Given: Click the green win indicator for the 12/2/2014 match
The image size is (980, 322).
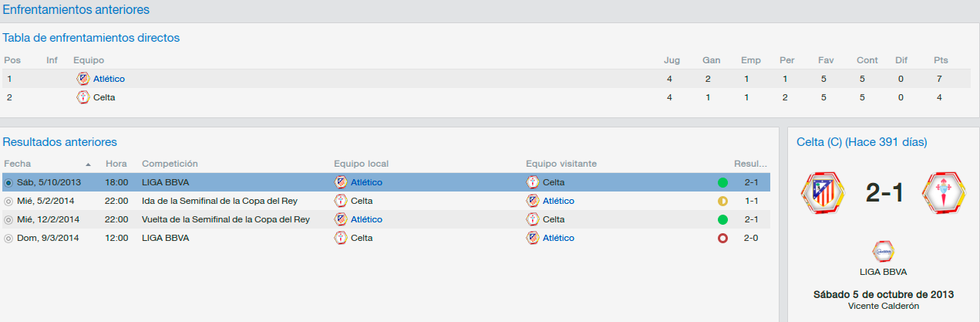Looking at the screenshot, I should [x=722, y=219].
